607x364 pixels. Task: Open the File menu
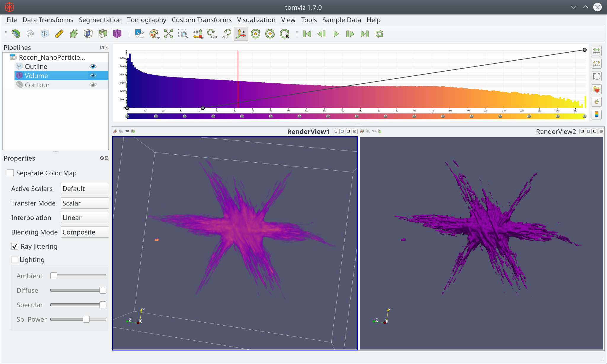(12, 20)
